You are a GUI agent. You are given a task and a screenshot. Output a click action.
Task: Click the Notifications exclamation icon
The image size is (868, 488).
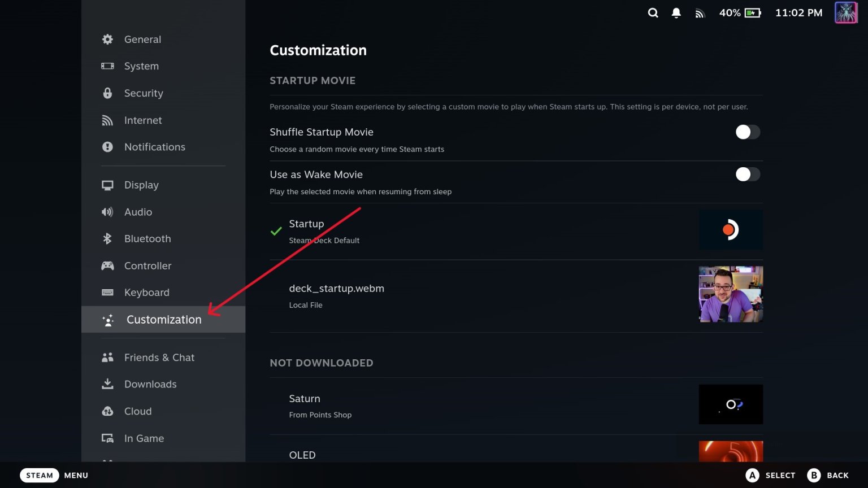point(107,147)
